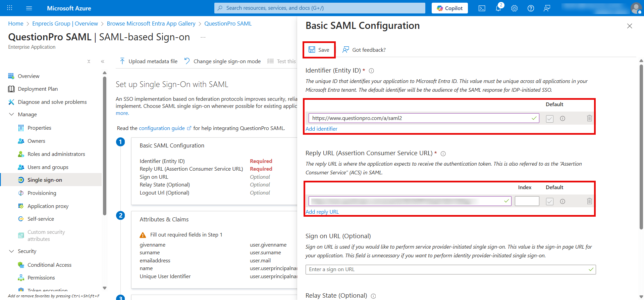Delete the questionpro identifier row
This screenshot has height=300, width=644.
point(589,118)
